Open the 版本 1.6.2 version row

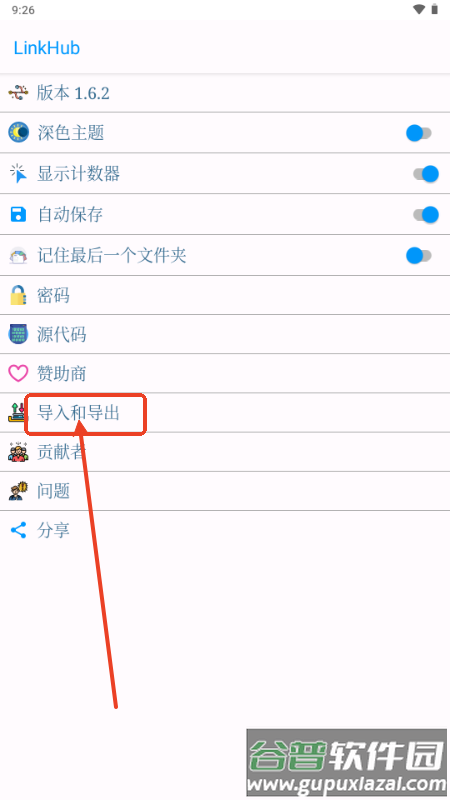(225, 93)
